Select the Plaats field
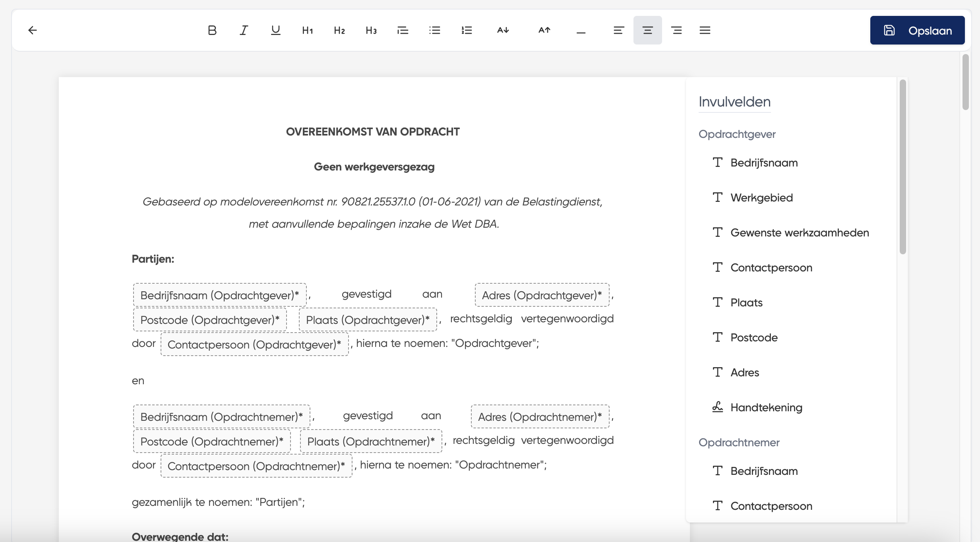This screenshot has width=980, height=542. click(738, 303)
